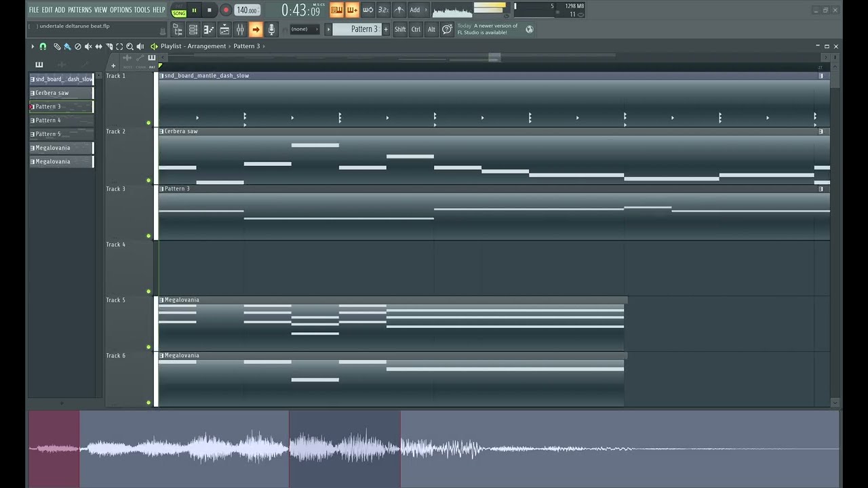The image size is (868, 488).
Task: Toggle SONG/PAT playback mode
Action: pos(179,10)
